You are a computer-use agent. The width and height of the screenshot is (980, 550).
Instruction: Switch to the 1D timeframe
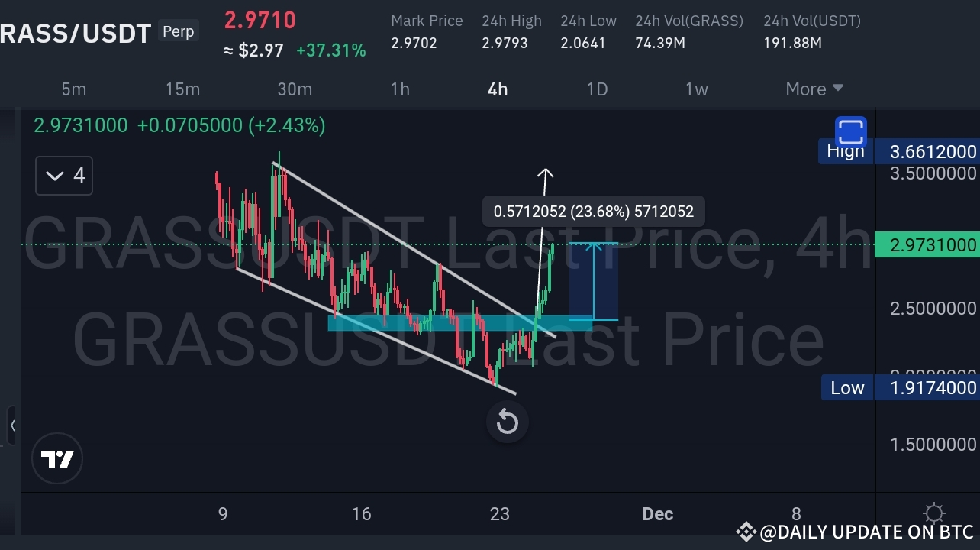tap(597, 89)
